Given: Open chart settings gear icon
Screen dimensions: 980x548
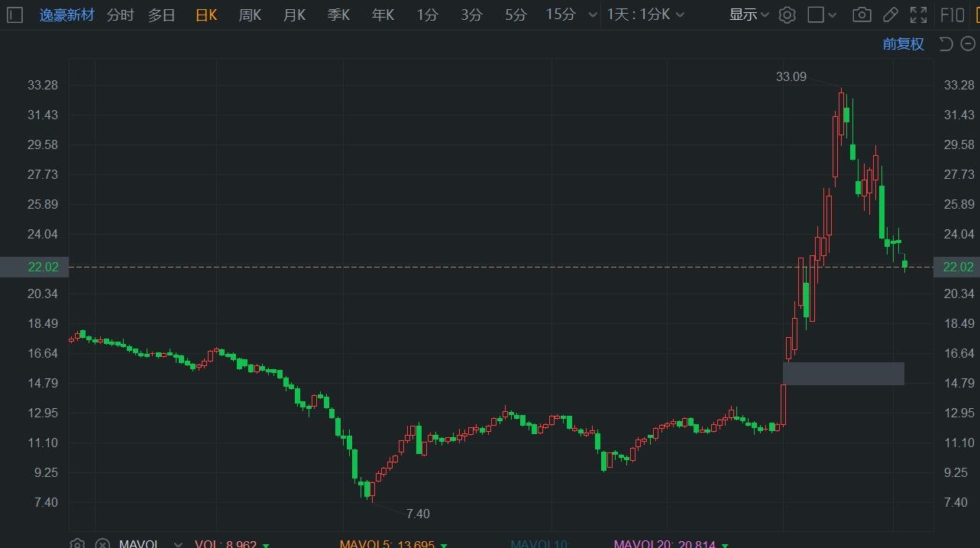Looking at the screenshot, I should click(x=788, y=15).
